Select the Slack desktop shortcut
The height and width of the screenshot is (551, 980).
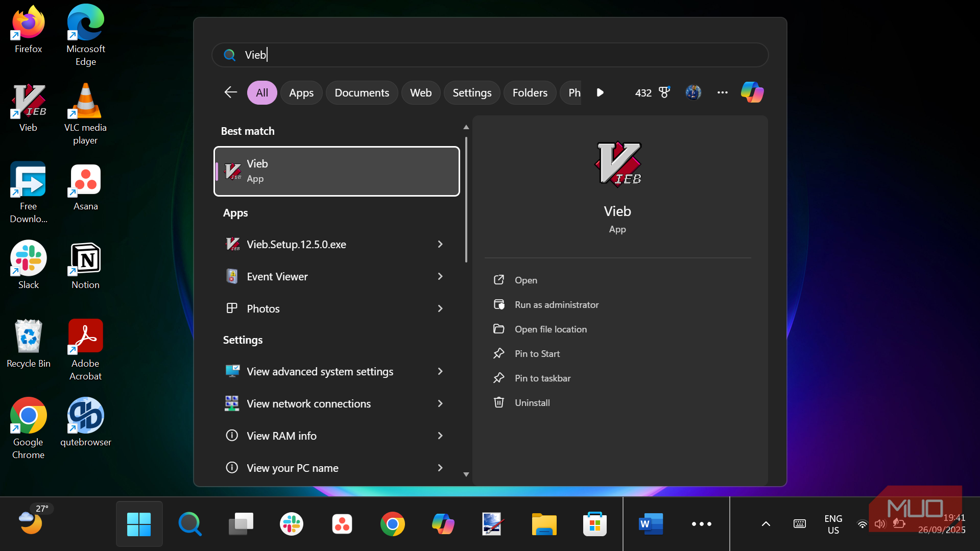[x=28, y=266]
